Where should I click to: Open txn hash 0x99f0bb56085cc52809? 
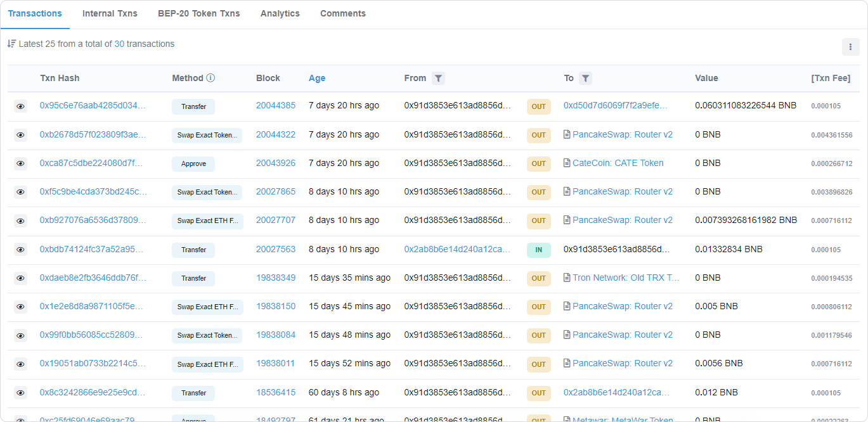[x=91, y=335]
